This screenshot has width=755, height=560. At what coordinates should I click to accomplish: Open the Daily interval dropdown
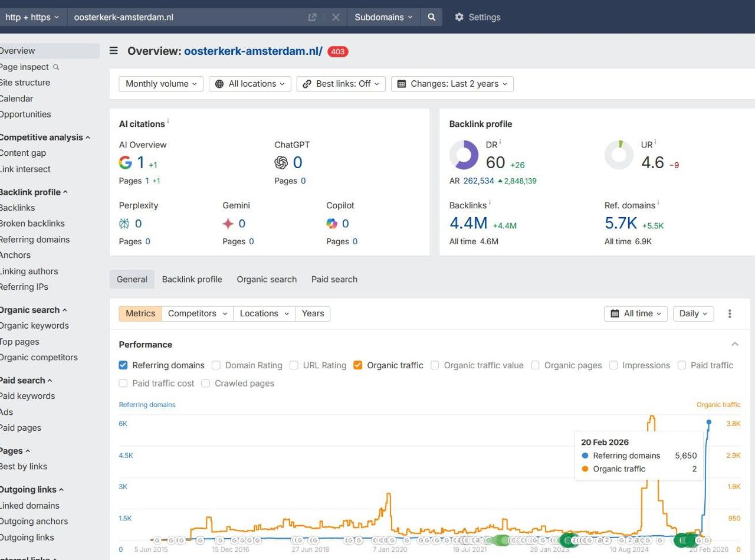pos(693,313)
